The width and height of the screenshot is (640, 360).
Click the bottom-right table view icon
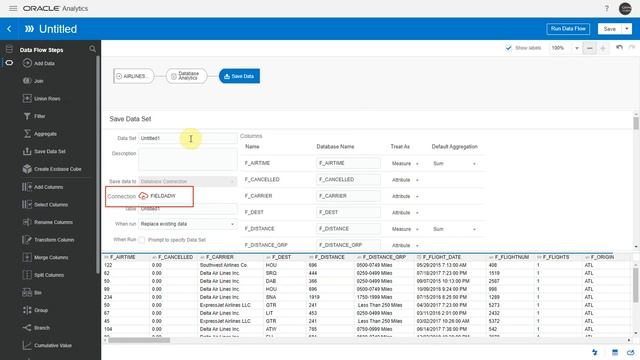click(615, 352)
